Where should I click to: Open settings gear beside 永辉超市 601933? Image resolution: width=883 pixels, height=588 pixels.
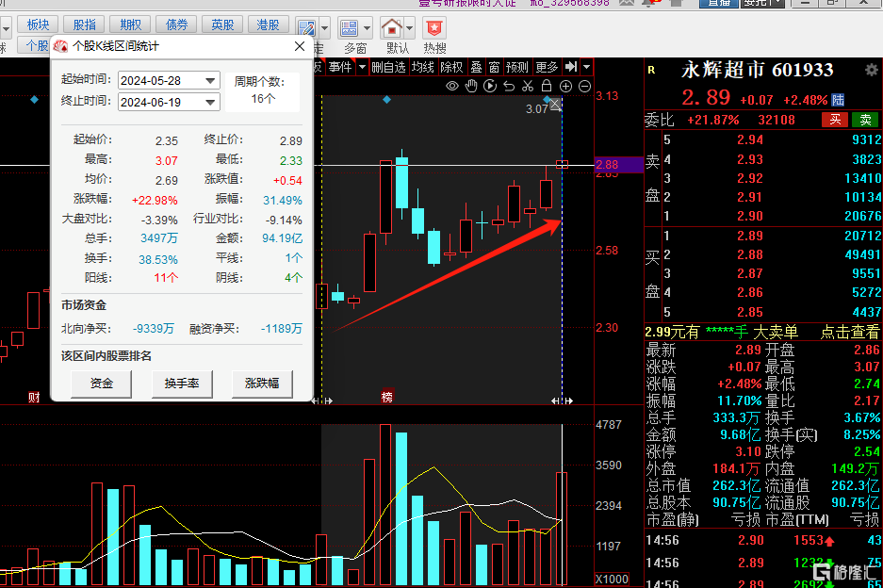(x=871, y=70)
